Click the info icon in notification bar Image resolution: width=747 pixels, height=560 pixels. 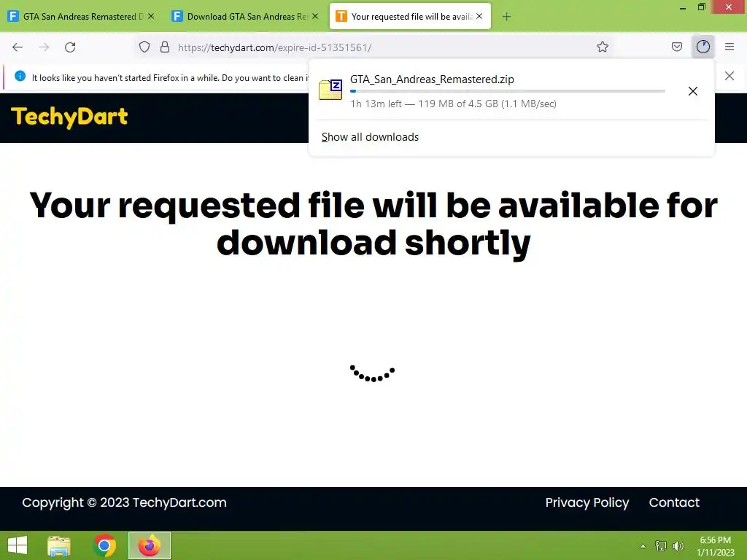20,76
